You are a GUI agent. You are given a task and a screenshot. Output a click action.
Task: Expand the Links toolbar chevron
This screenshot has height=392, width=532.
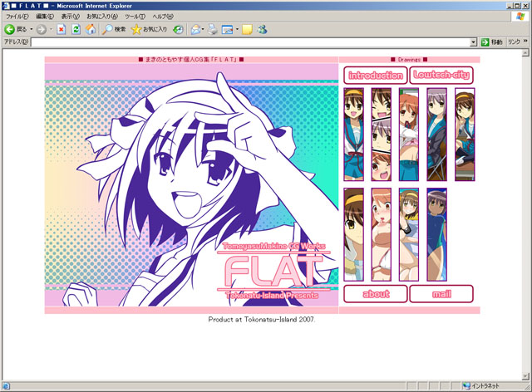coord(525,41)
